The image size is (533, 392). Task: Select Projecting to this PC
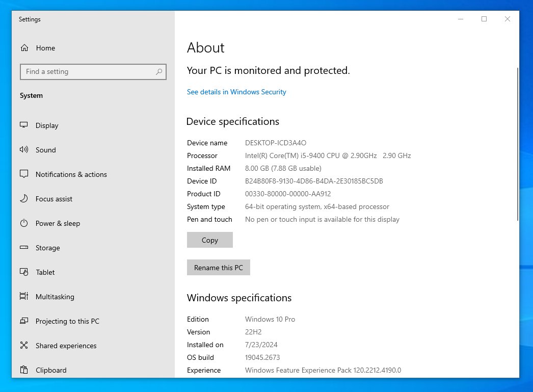coord(67,321)
